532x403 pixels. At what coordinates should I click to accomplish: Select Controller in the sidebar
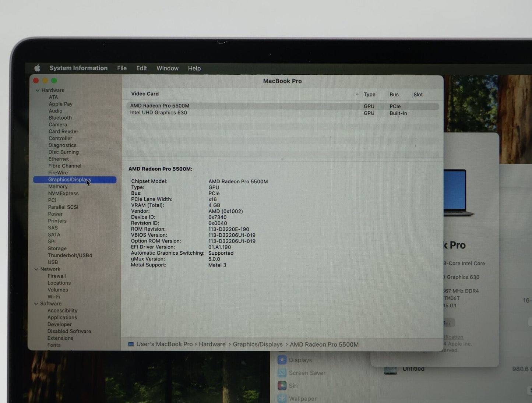pyautogui.click(x=60, y=138)
